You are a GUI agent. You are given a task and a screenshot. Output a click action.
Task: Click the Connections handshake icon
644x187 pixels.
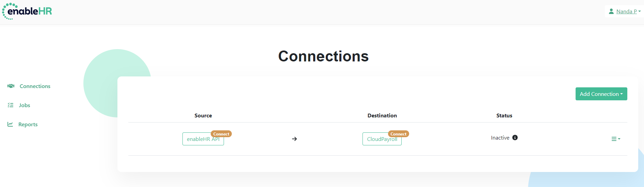(11, 86)
